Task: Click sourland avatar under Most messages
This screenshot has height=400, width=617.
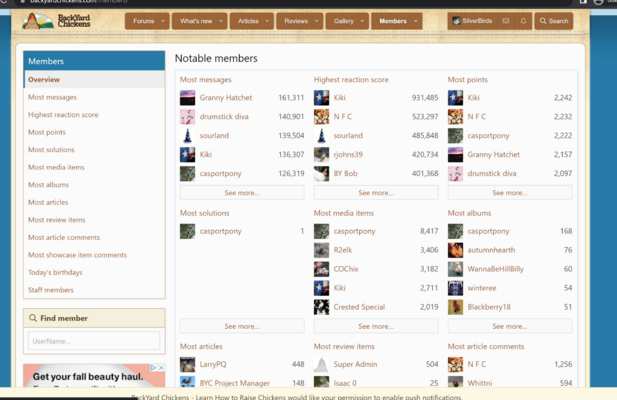Action: [x=187, y=135]
